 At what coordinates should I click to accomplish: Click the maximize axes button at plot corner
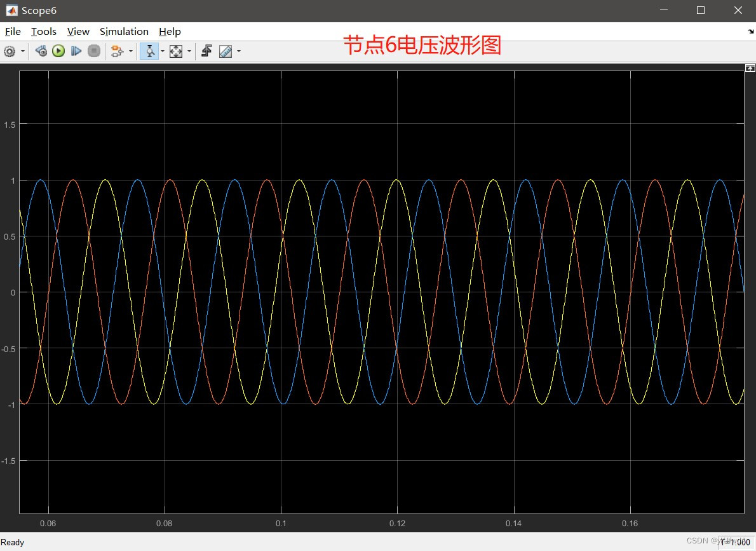[750, 68]
